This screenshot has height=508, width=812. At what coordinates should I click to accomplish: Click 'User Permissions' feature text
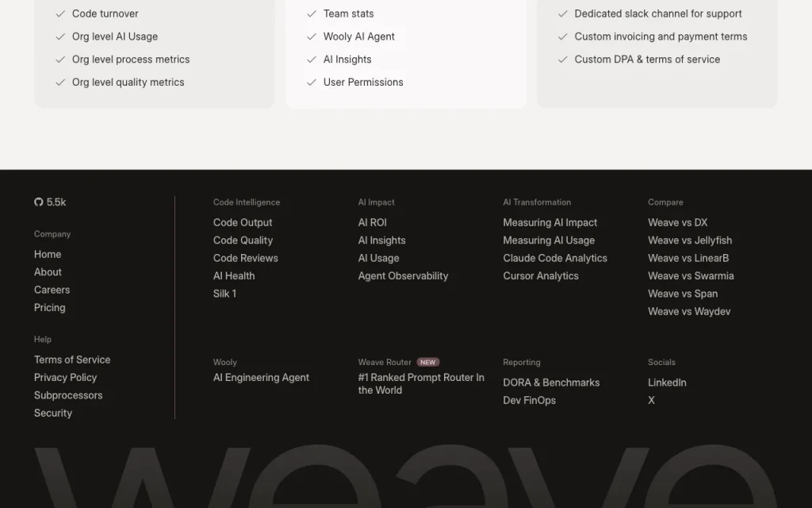tap(363, 83)
